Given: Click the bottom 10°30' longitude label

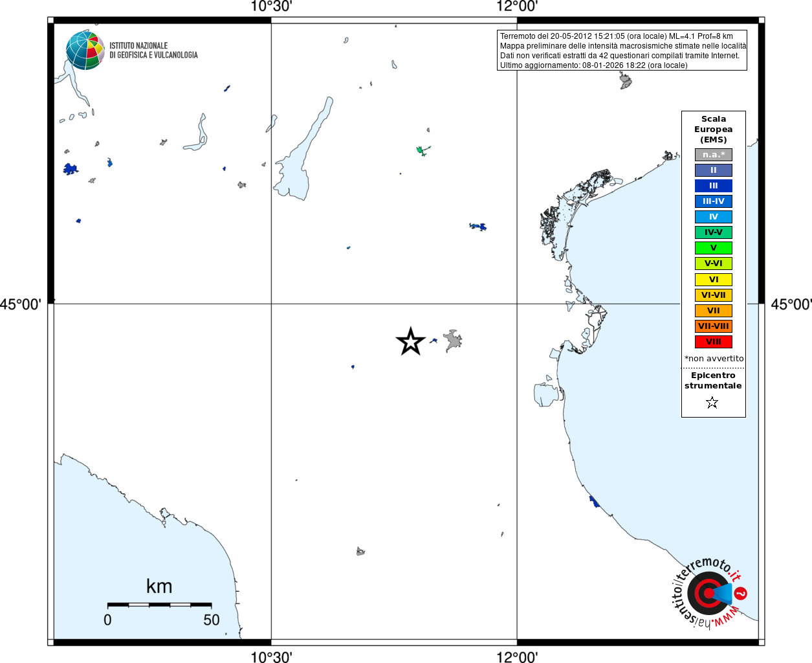Looking at the screenshot, I should (x=271, y=657).
